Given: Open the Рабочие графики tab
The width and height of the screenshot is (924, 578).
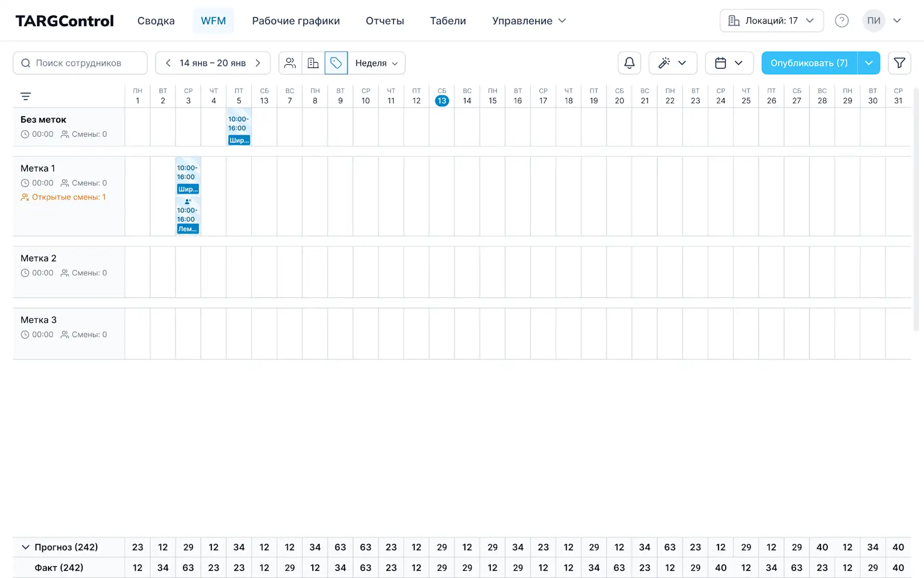Looking at the screenshot, I should [295, 21].
